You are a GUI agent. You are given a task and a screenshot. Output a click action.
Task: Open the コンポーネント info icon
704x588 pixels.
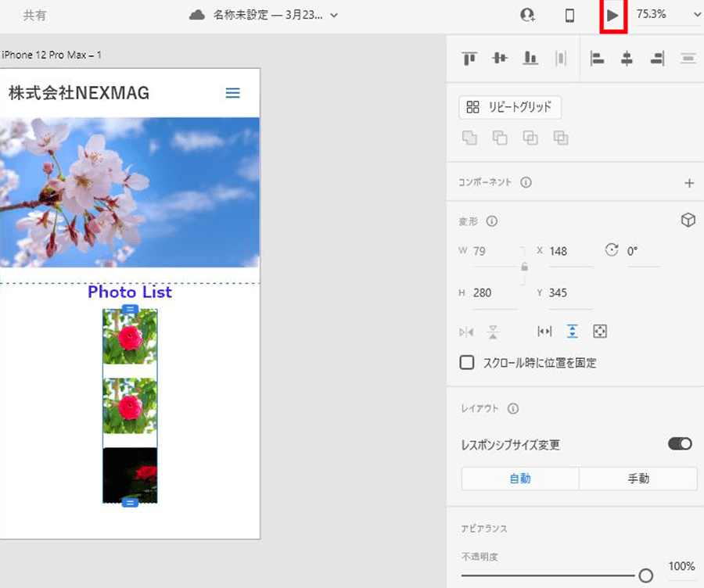tap(526, 182)
